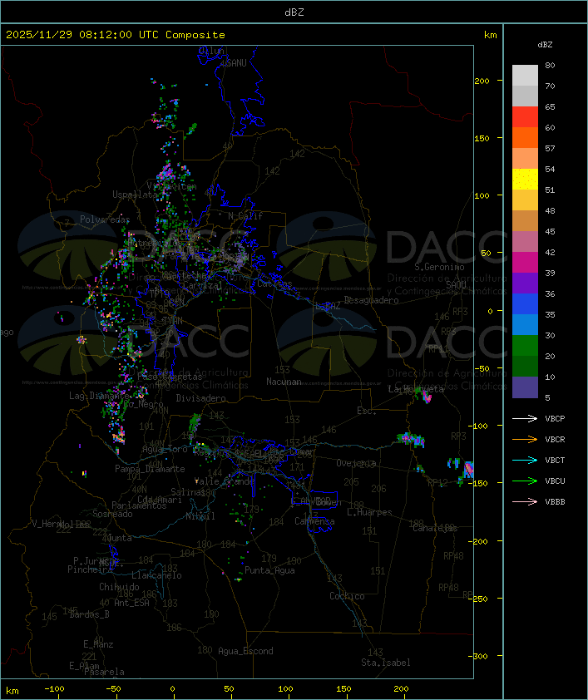Click the 'Cochico' map label
The height and width of the screenshot is (700, 588).
click(x=347, y=596)
